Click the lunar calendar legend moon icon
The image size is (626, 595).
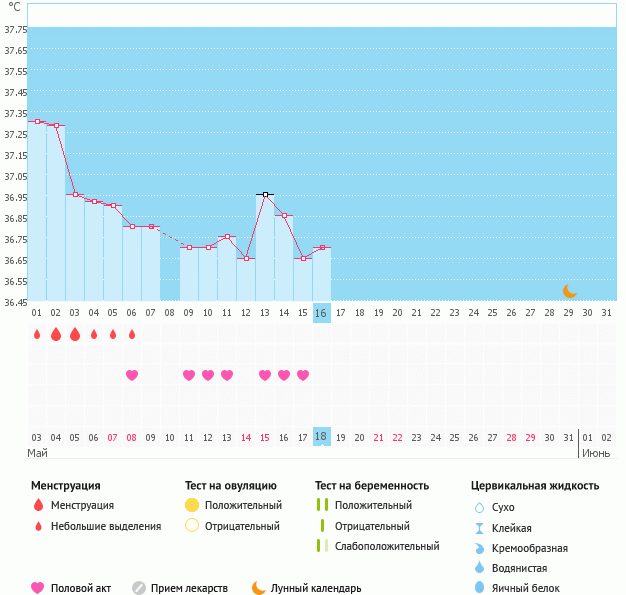pyautogui.click(x=259, y=588)
